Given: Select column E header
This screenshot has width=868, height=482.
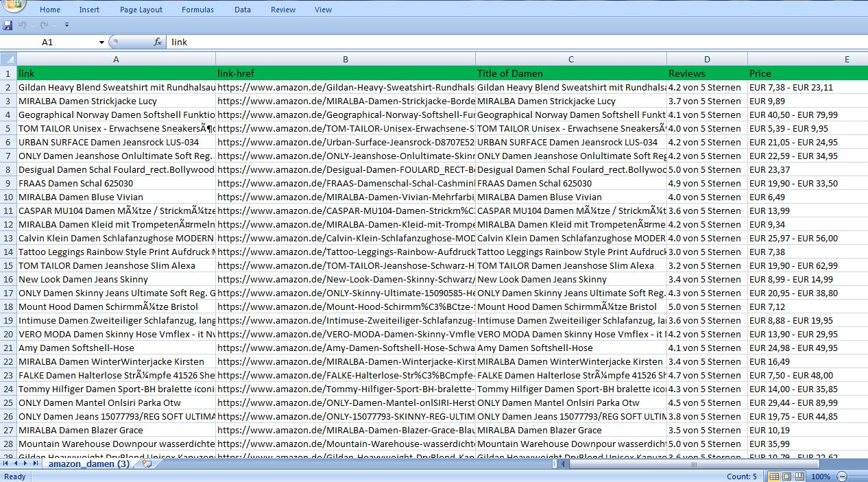Looking at the screenshot, I should 808,60.
